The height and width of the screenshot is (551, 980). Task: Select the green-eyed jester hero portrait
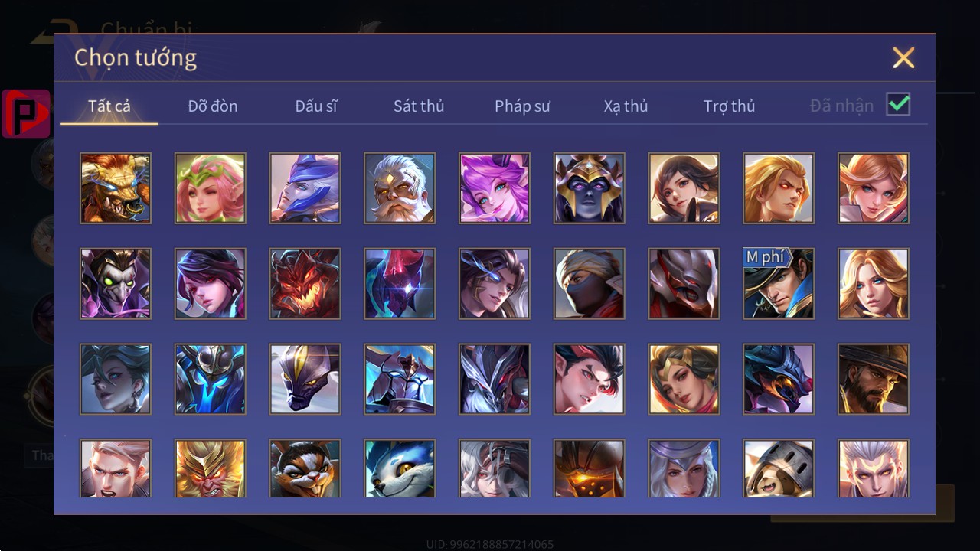(x=116, y=284)
